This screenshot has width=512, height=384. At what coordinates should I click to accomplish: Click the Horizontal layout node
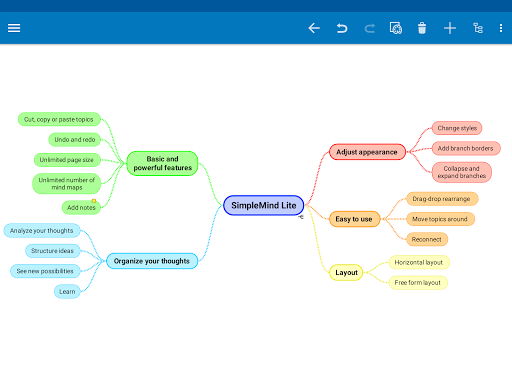coord(419,262)
